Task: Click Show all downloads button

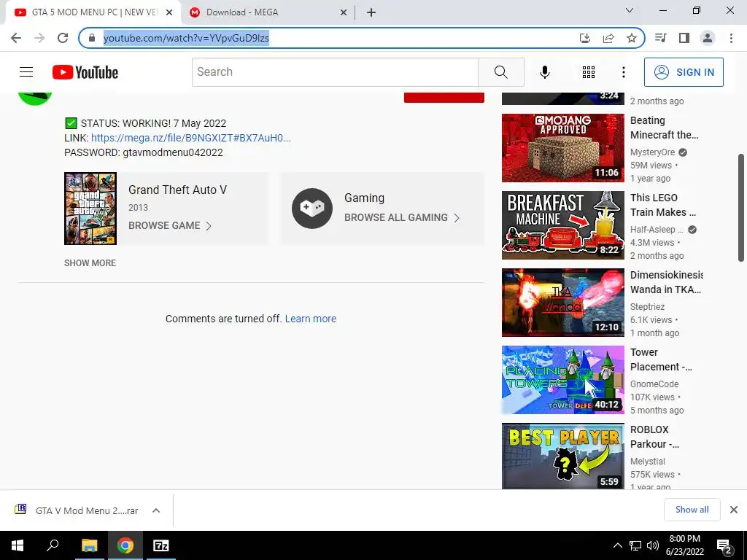Action: click(692, 510)
